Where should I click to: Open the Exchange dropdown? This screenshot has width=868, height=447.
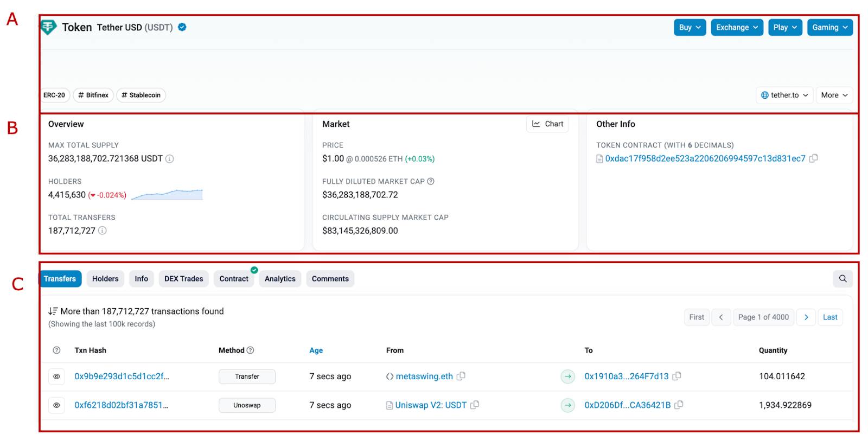(x=737, y=27)
